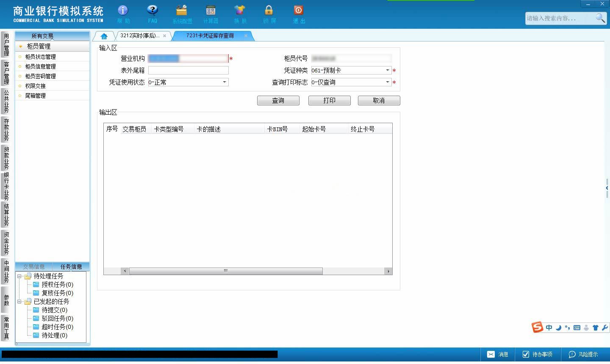Expand the right-edge side panel arrow
Screen dimensions: 610x364
pyautogui.click(x=607, y=188)
